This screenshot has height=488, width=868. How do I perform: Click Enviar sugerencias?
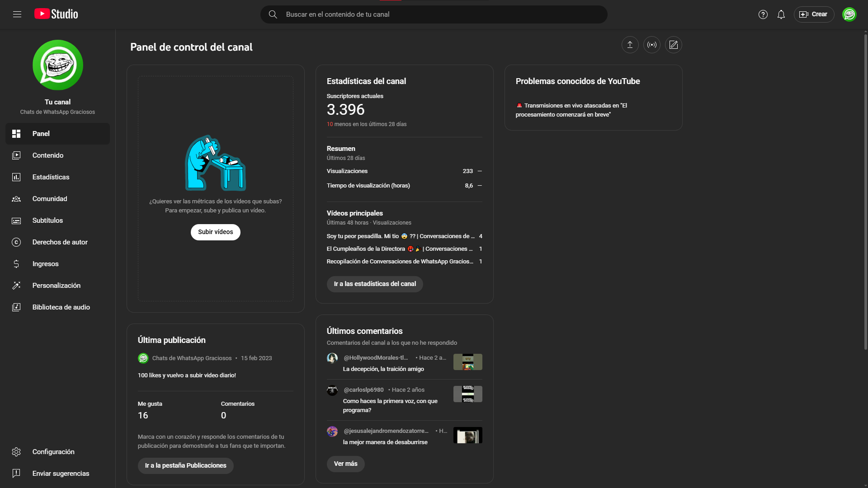click(x=57, y=474)
